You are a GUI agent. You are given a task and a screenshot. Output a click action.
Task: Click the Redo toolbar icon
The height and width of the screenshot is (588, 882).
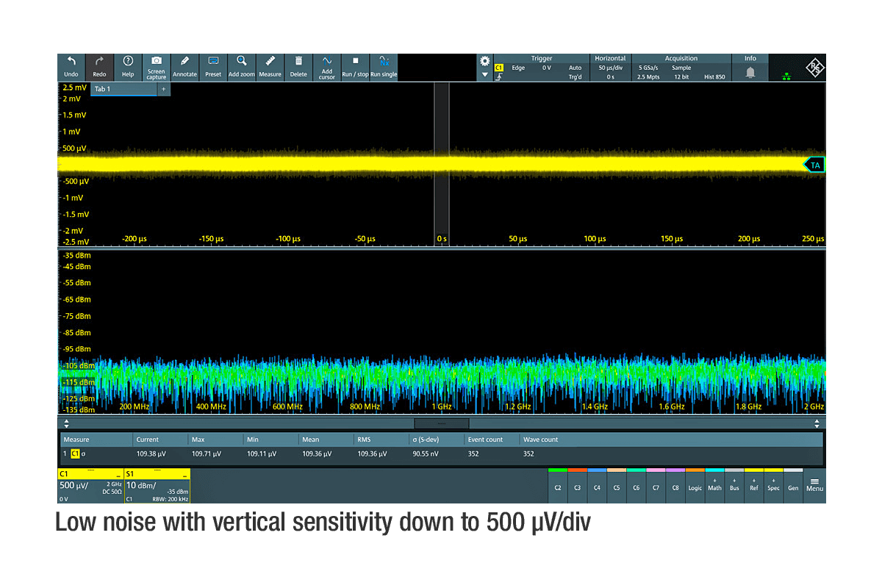click(x=99, y=67)
